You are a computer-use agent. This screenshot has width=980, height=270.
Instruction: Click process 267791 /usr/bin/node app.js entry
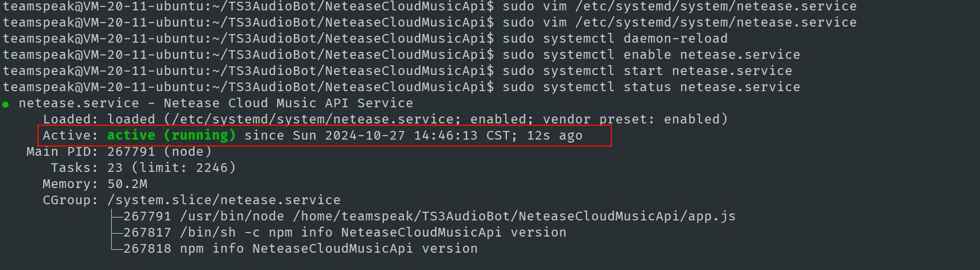click(x=429, y=216)
